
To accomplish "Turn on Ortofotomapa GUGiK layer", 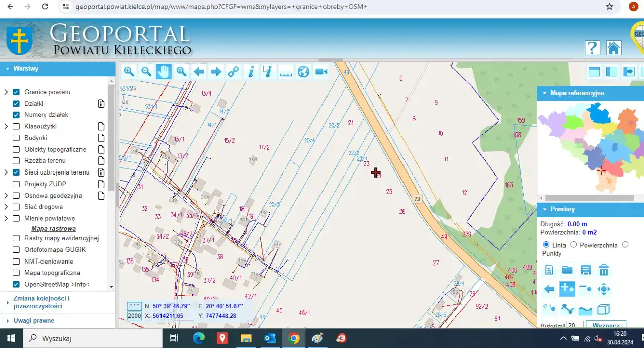I will (16, 250).
